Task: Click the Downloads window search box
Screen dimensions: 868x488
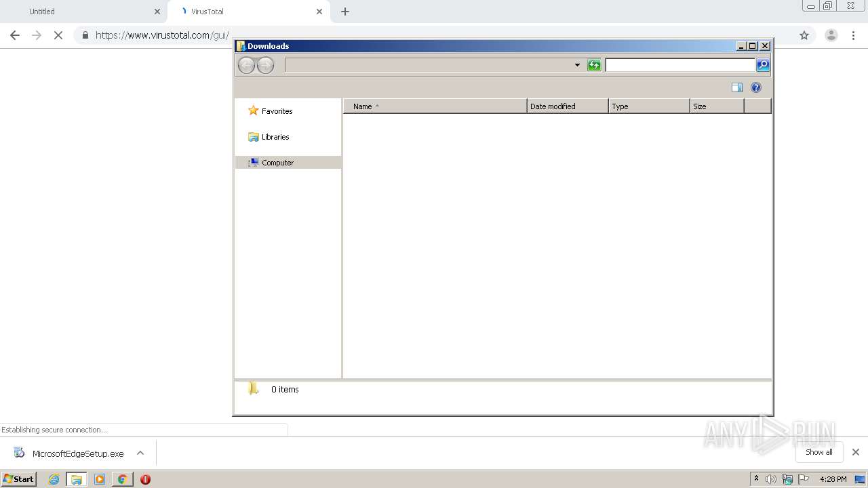Action: (x=680, y=65)
